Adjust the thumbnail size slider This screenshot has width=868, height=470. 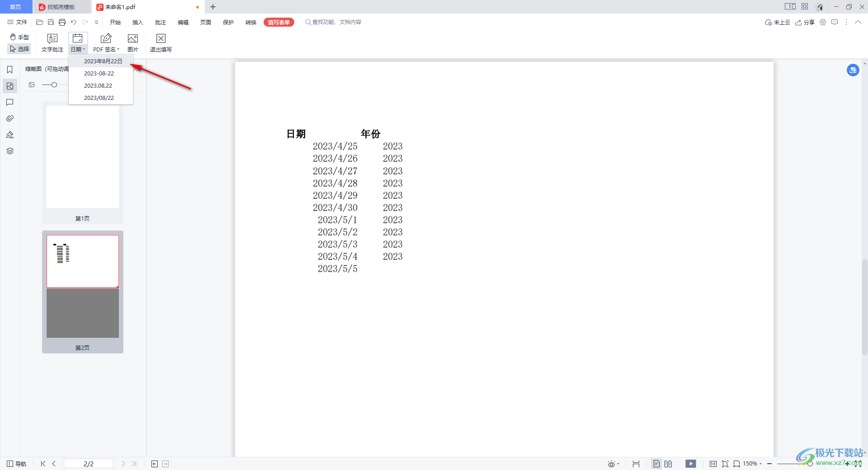(54, 85)
